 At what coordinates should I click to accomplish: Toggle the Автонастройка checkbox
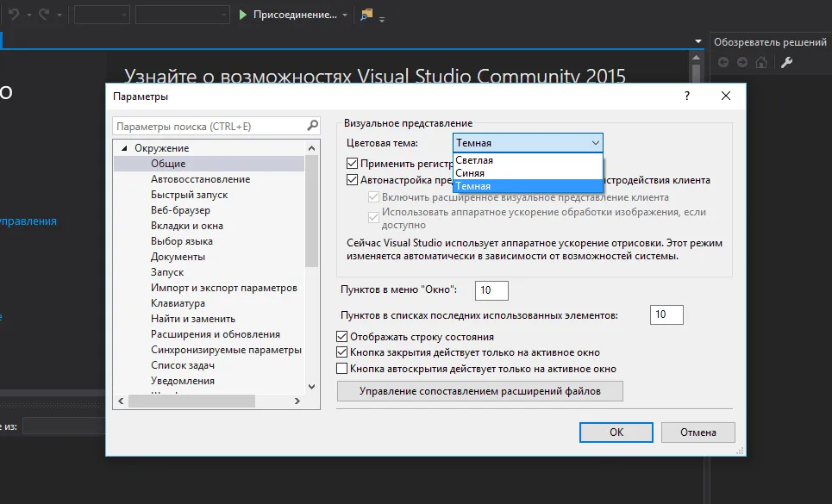point(352,180)
